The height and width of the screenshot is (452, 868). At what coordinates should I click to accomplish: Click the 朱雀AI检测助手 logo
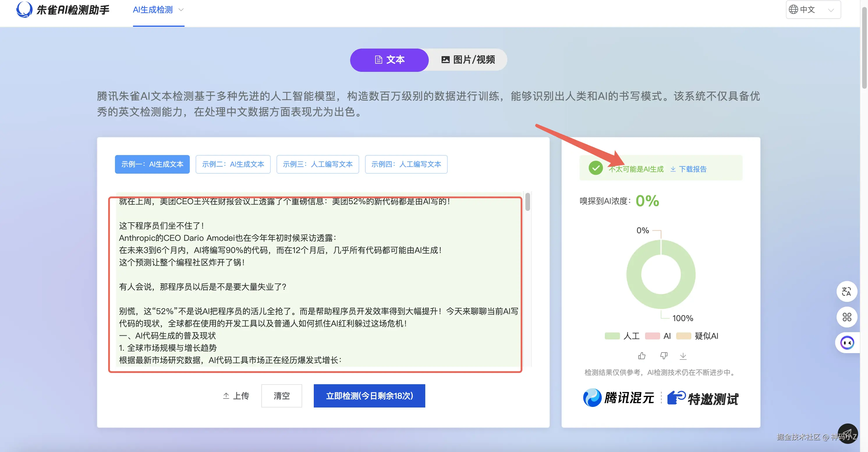point(63,10)
